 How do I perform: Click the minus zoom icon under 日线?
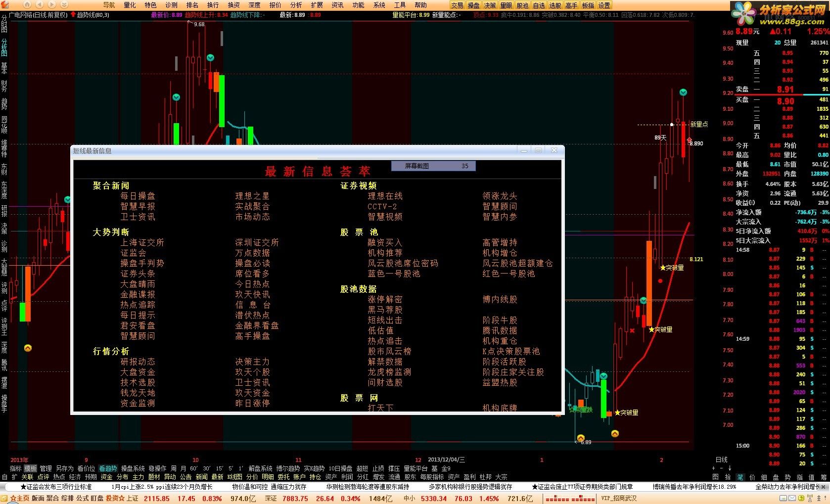(x=721, y=468)
